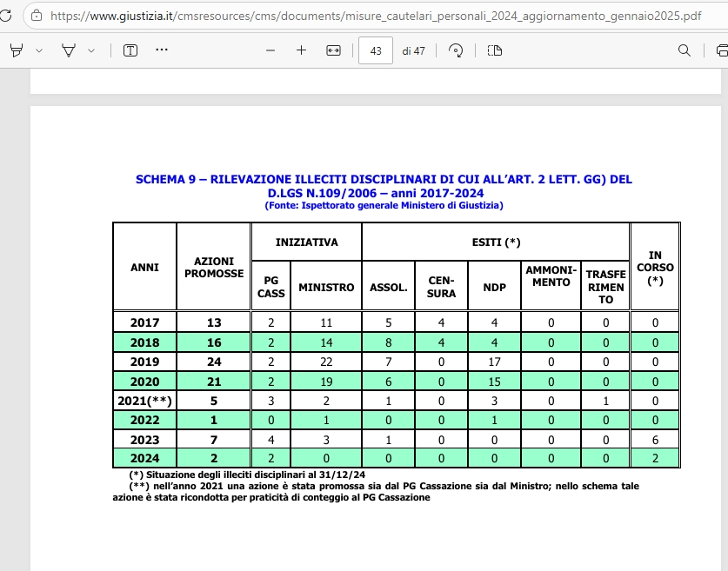Screen dimensions: 728x571
Task: Zoom in with the plus button
Action: tap(302, 50)
